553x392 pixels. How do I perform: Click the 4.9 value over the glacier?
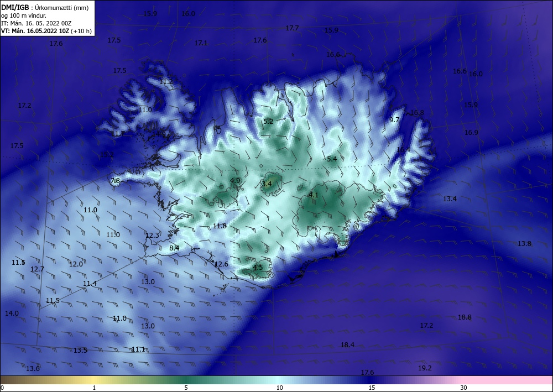click(235, 180)
